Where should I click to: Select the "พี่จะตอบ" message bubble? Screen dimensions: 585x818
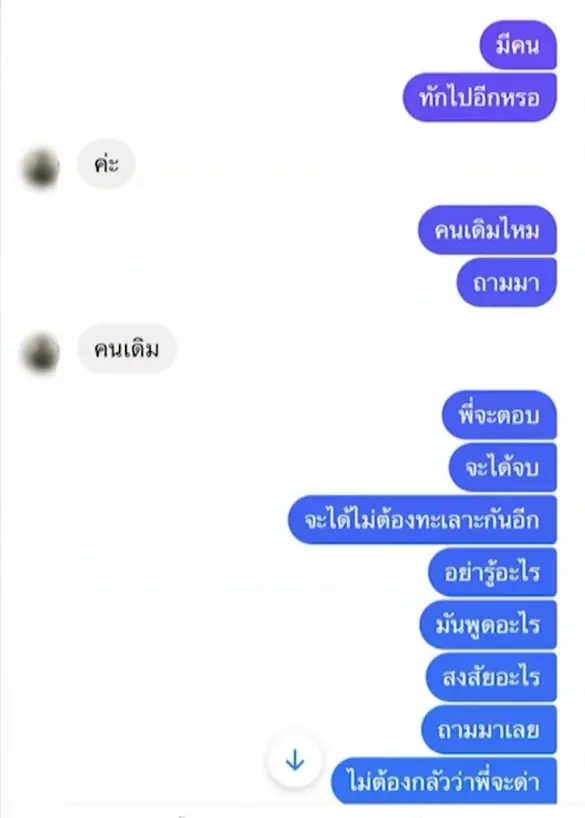click(499, 415)
